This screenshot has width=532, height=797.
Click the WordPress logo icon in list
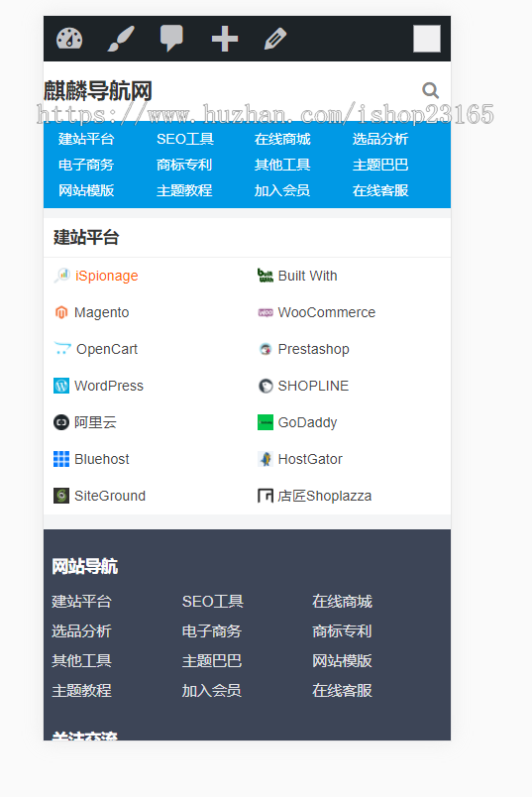point(61,386)
